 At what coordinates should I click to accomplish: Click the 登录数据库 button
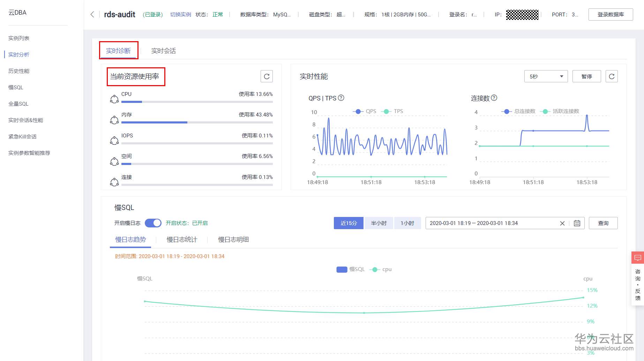point(611,15)
